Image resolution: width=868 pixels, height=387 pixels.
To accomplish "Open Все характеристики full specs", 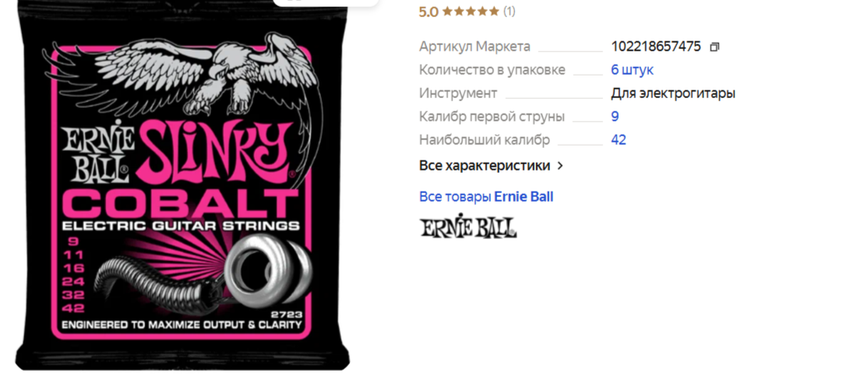I will tap(485, 166).
